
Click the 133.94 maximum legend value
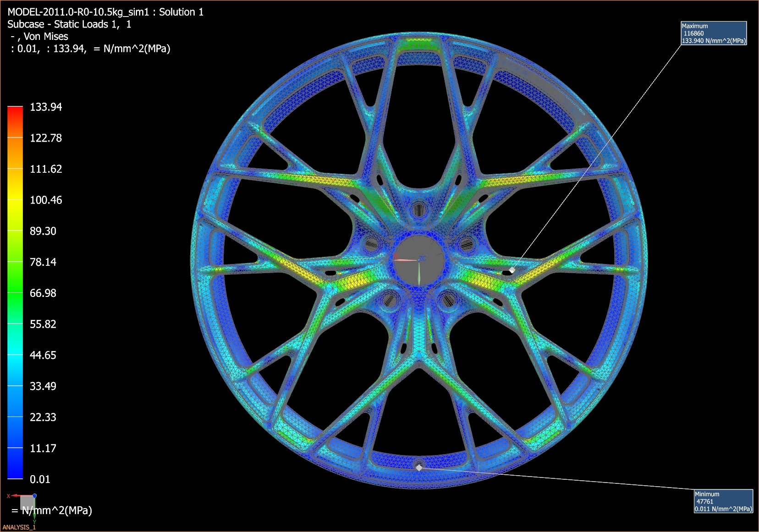[x=46, y=107]
